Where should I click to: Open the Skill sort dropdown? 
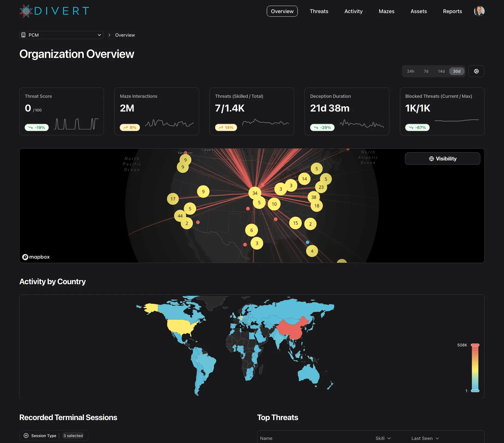(x=383, y=438)
